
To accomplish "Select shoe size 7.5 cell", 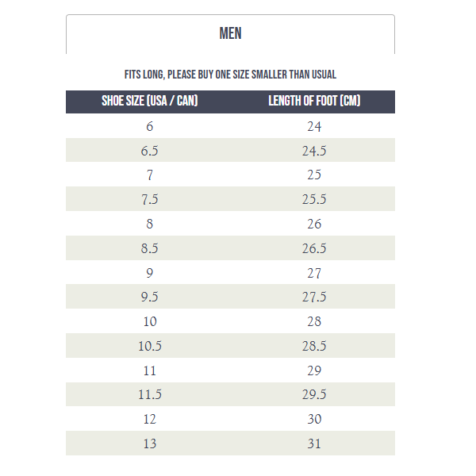I will coord(149,200).
